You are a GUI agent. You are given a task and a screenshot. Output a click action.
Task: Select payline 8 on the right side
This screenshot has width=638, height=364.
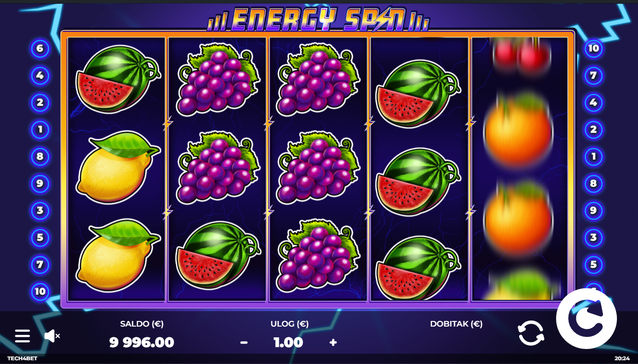[593, 183]
